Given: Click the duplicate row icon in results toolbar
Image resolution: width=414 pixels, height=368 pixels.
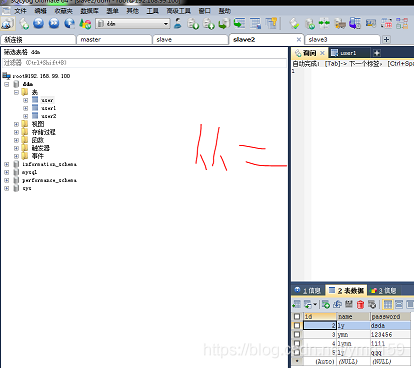Looking at the screenshot, I should (337, 304).
